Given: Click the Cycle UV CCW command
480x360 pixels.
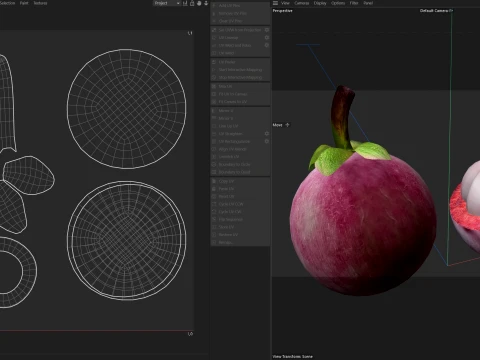Looking at the screenshot, I should coord(231,204).
